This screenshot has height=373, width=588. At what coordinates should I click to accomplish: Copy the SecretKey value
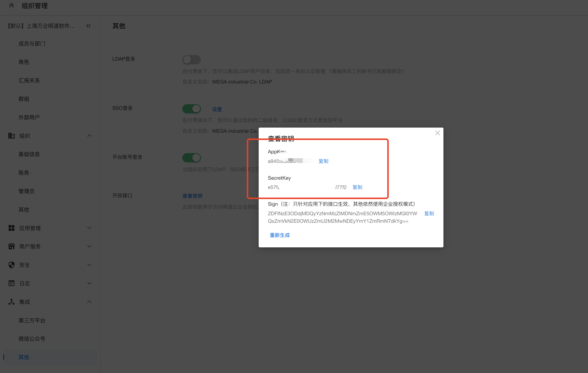click(357, 187)
